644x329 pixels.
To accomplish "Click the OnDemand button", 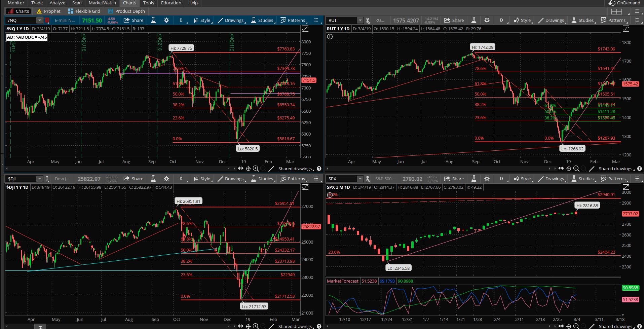I will [624, 3].
